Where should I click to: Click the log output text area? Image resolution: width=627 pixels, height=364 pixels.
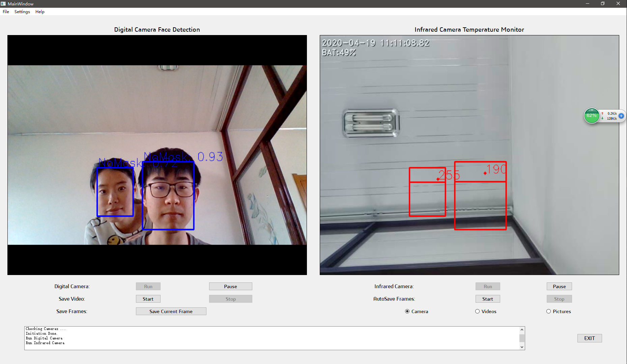click(x=272, y=338)
